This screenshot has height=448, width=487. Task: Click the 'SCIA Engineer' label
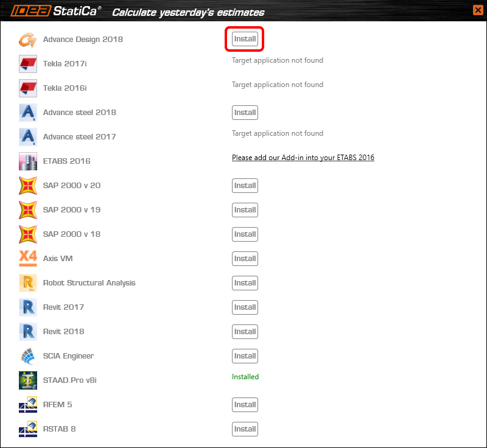pyautogui.click(x=68, y=356)
